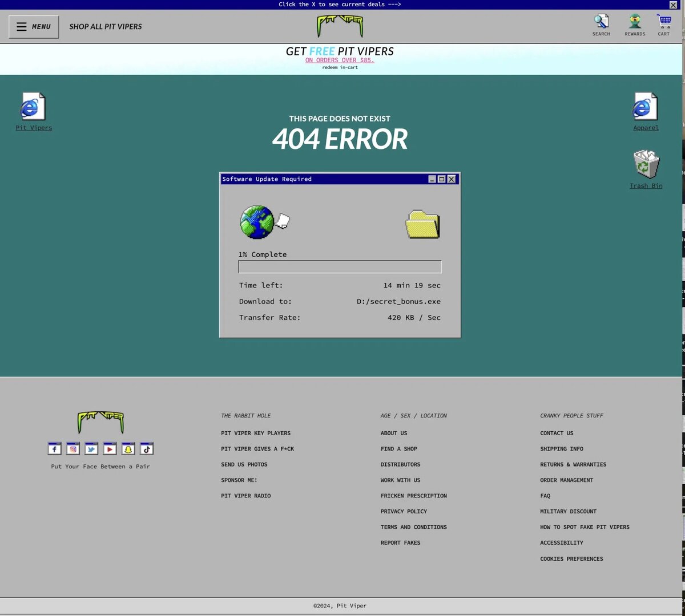This screenshot has height=616, width=685.
Task: Open Contact Us footer link
Action: pyautogui.click(x=557, y=433)
